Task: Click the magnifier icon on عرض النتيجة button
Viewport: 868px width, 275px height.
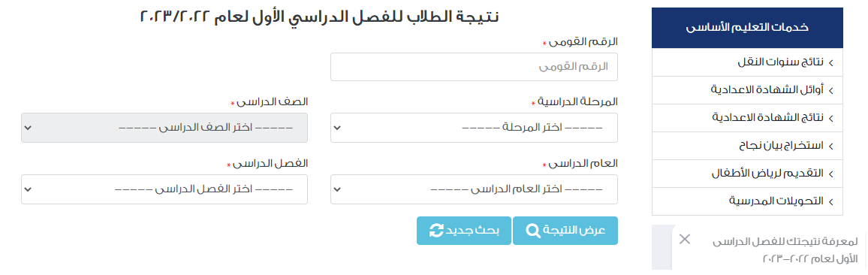Action: pos(533,231)
